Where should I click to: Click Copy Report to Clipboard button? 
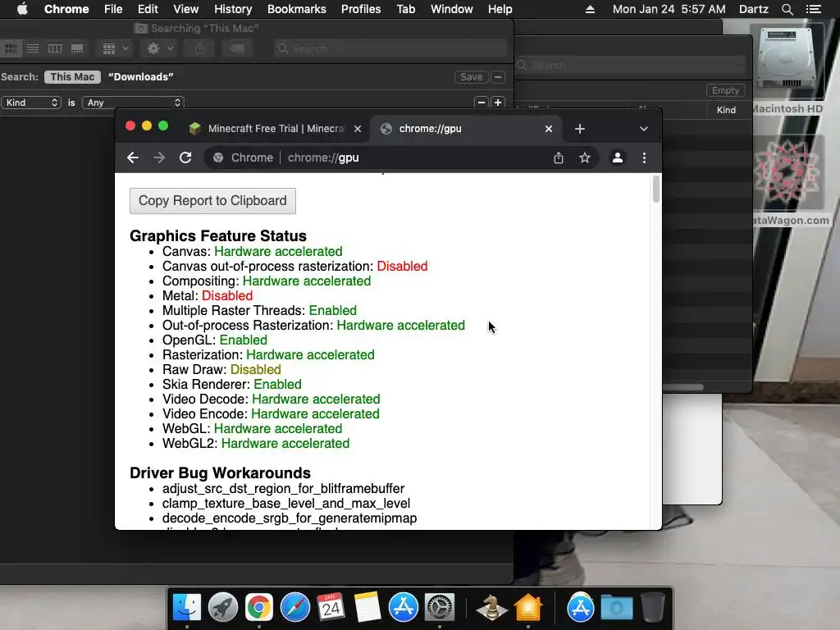pos(212,201)
